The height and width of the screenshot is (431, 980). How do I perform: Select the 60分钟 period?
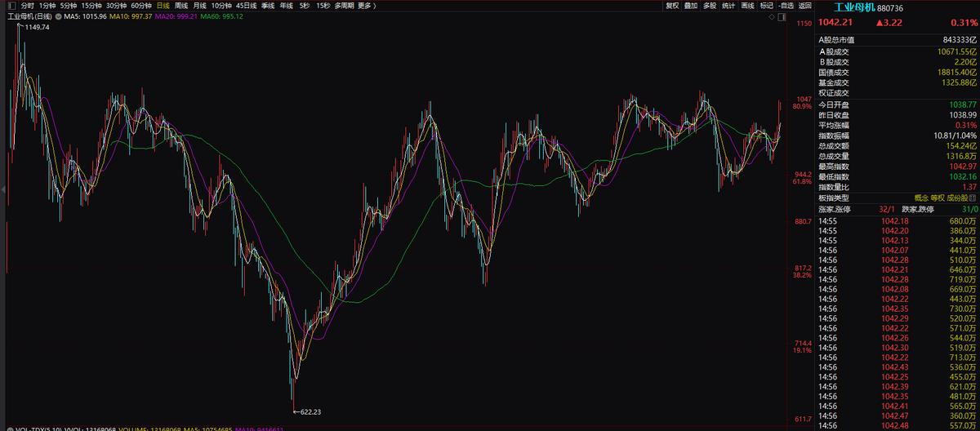[142, 5]
